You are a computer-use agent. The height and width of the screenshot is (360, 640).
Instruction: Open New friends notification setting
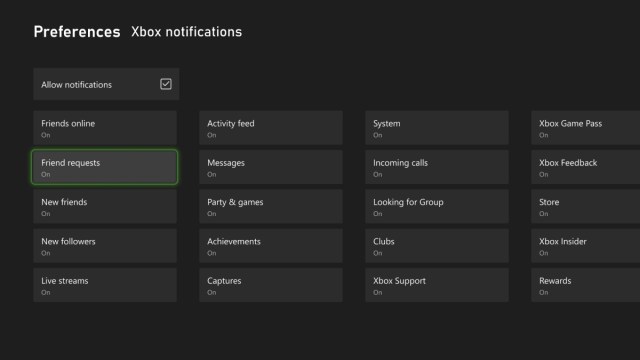(105, 206)
